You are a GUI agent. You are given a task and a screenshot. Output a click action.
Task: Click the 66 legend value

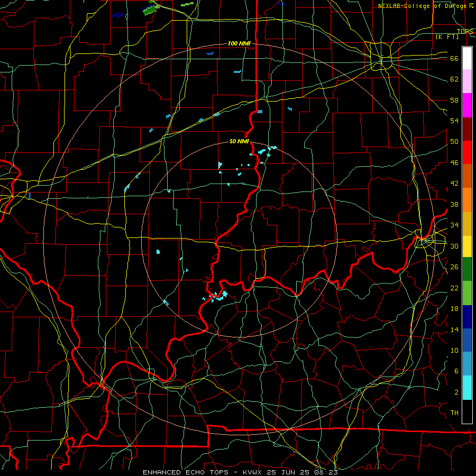454,58
